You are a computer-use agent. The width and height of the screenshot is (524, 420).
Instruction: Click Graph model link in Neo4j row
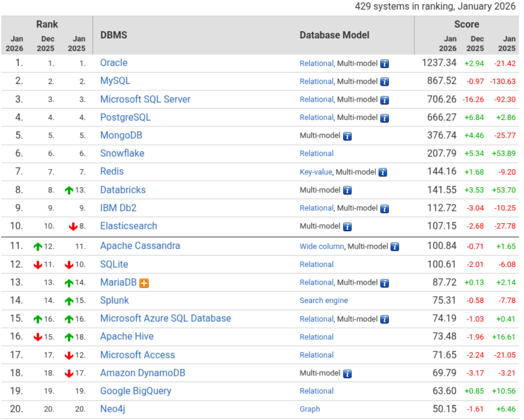coord(310,409)
